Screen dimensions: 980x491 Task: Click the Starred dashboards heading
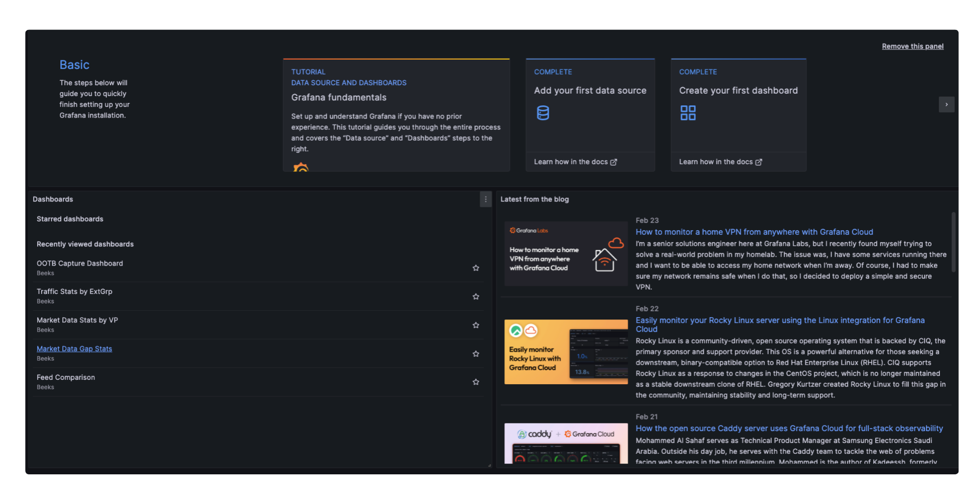click(x=70, y=219)
